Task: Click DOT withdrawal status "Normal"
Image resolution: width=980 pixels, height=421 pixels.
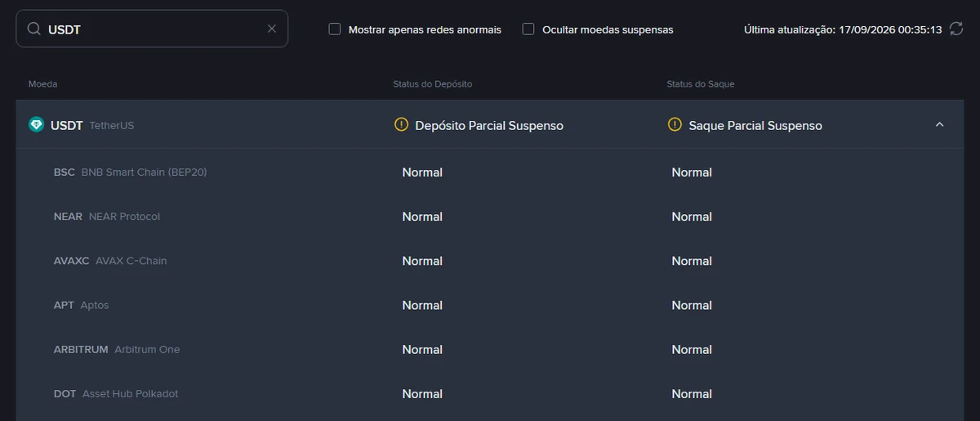Action: pos(692,393)
